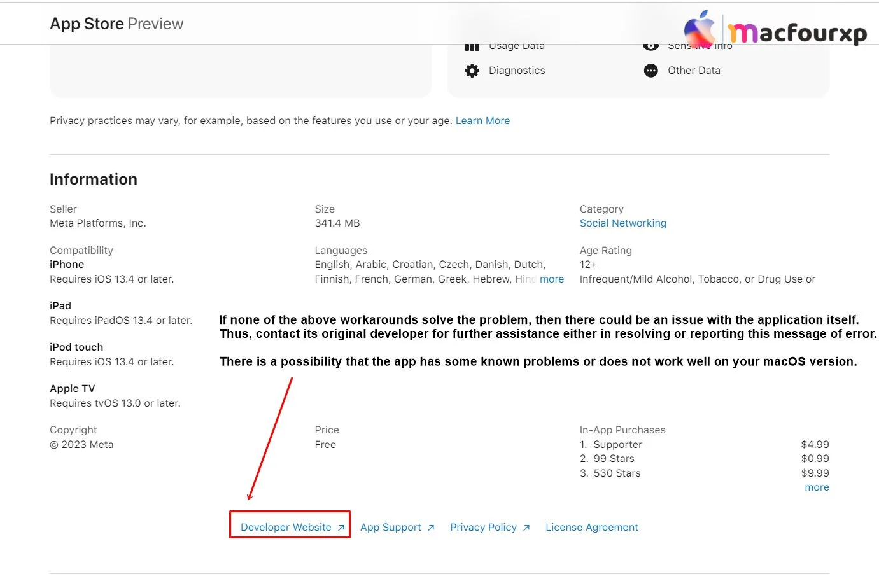Click Learn More about privacy practices
Image resolution: width=879 pixels, height=588 pixels.
[x=482, y=120]
